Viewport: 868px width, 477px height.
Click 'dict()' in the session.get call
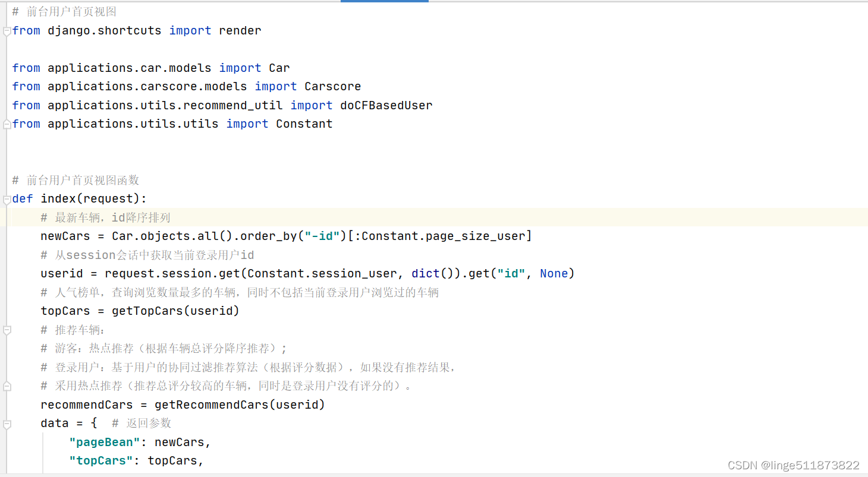point(433,273)
